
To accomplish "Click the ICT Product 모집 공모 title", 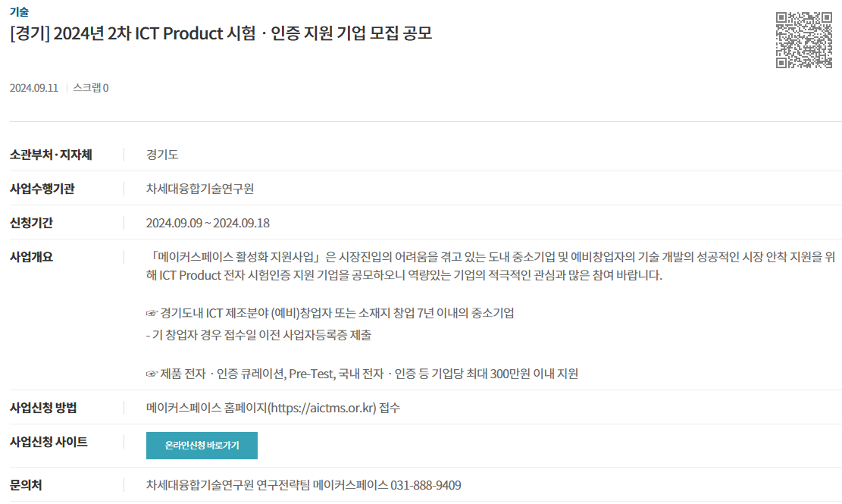I will tap(221, 33).
